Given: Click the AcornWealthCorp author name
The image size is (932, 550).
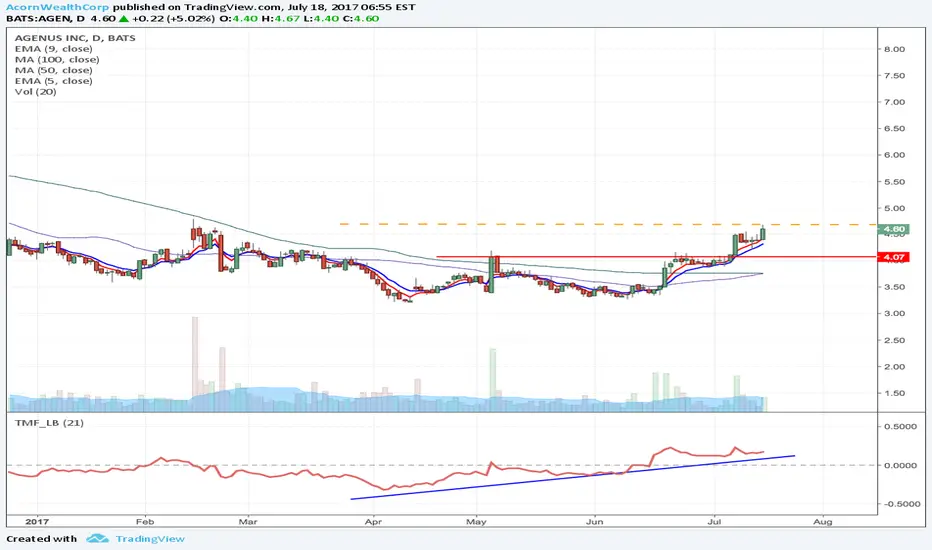Looking at the screenshot, I should [58, 7].
